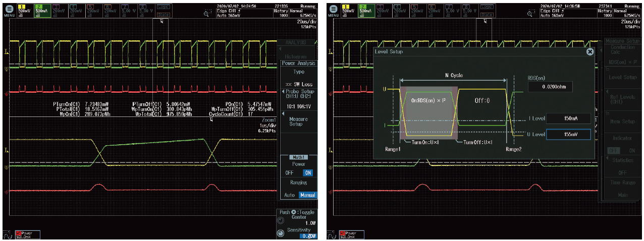Open Power Analysis menu header
Viewport: 644px width, 241px height.
[x=299, y=63]
